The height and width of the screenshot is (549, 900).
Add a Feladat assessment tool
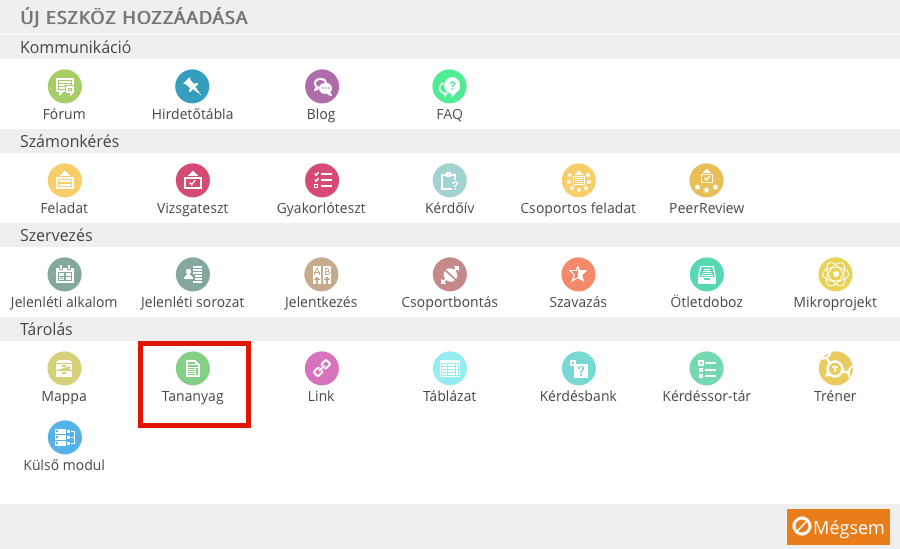pyautogui.click(x=64, y=181)
